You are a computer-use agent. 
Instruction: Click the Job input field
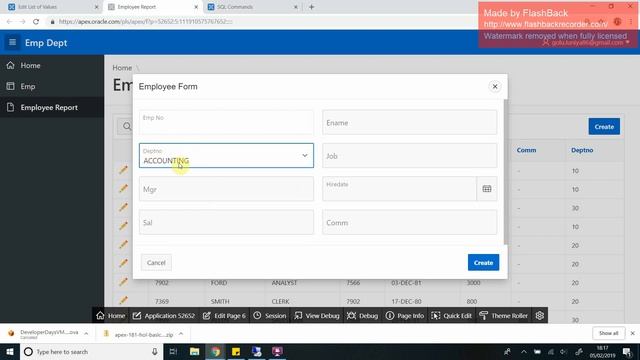coord(409,156)
